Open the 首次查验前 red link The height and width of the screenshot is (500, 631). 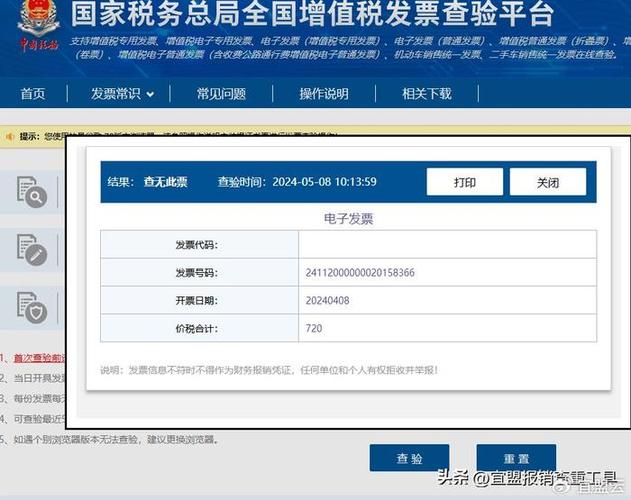click(x=39, y=358)
